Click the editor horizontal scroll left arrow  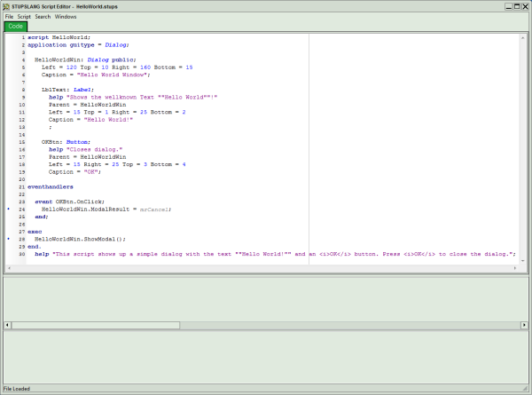click(9, 268)
